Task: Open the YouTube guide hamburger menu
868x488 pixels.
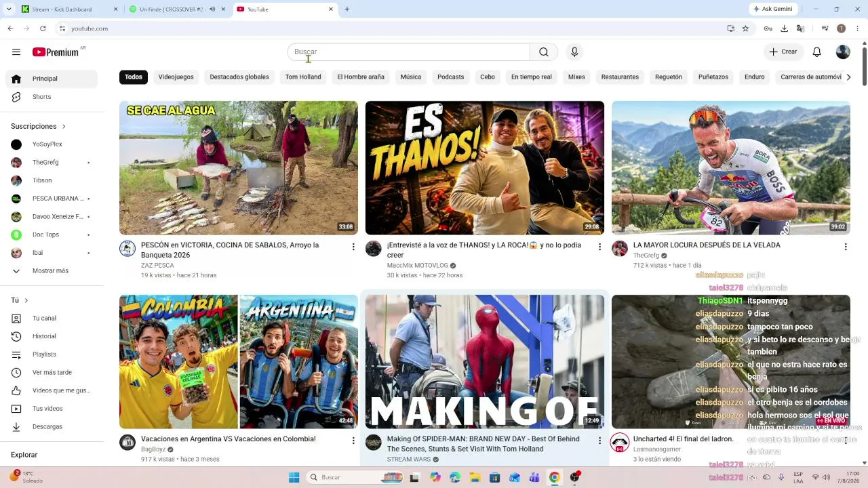Action: tap(16, 52)
